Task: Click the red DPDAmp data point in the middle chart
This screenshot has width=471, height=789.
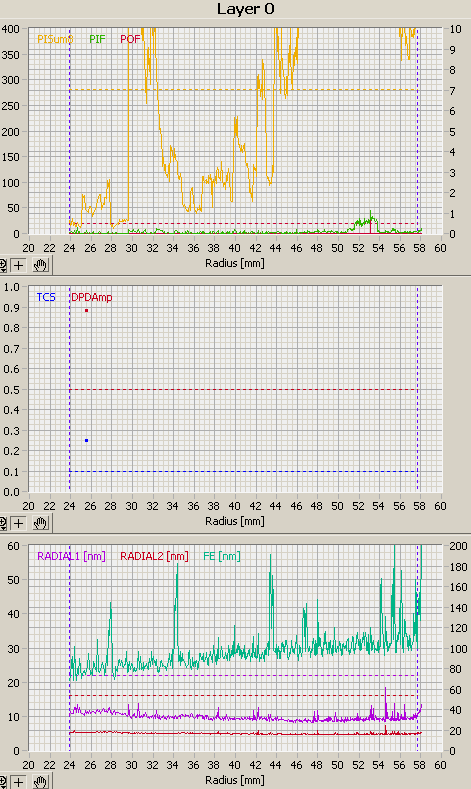Action: pos(87,310)
